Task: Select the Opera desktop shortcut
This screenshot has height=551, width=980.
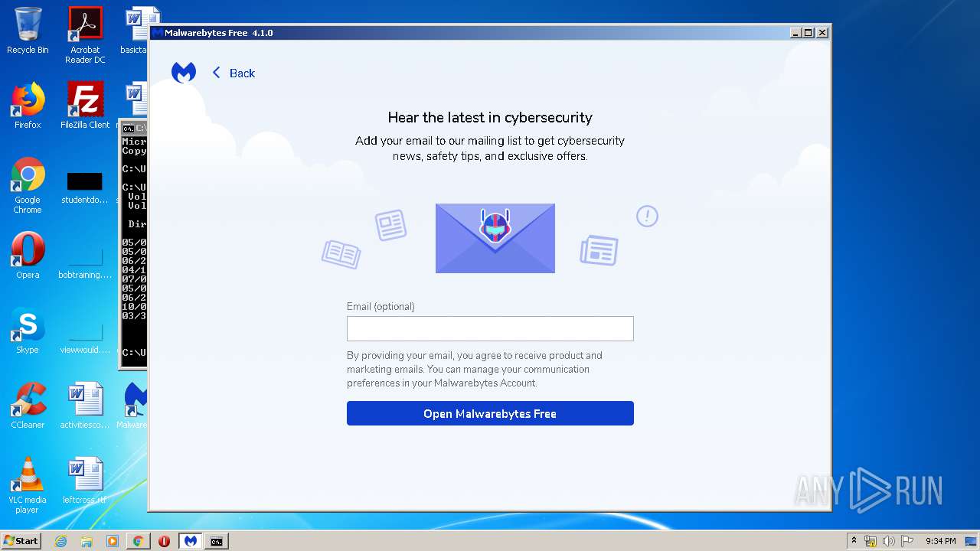Action: pos(28,256)
